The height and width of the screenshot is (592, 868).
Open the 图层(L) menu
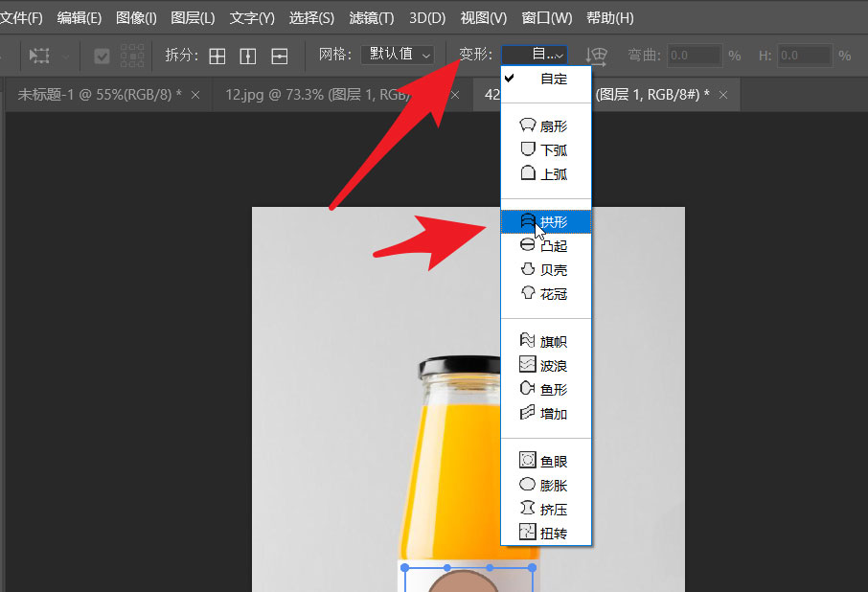point(193,18)
